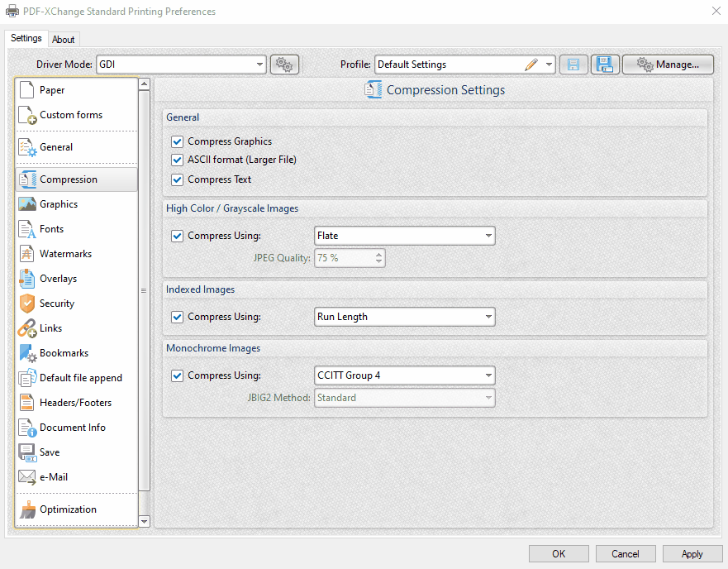Select the General settings icon in sidebar
728x569 pixels.
coord(27,147)
